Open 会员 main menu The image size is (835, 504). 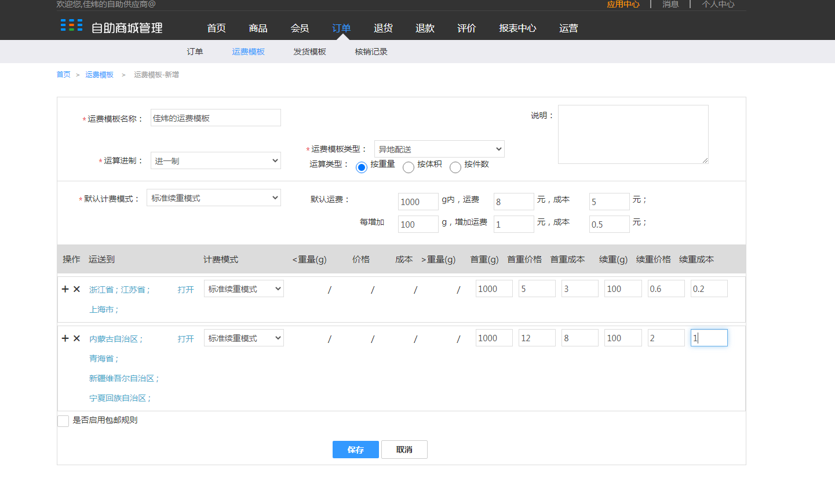click(300, 28)
